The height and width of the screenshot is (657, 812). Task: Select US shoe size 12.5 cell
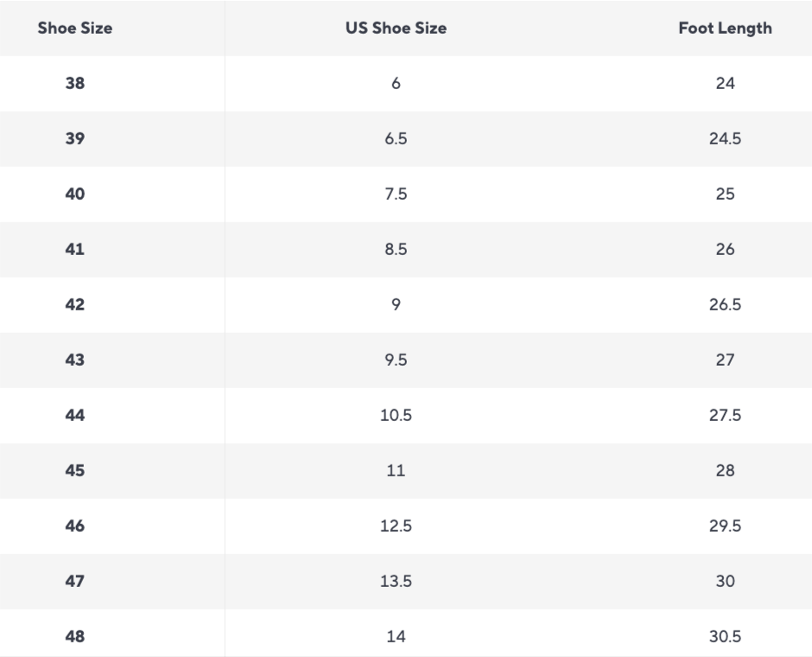tap(396, 526)
